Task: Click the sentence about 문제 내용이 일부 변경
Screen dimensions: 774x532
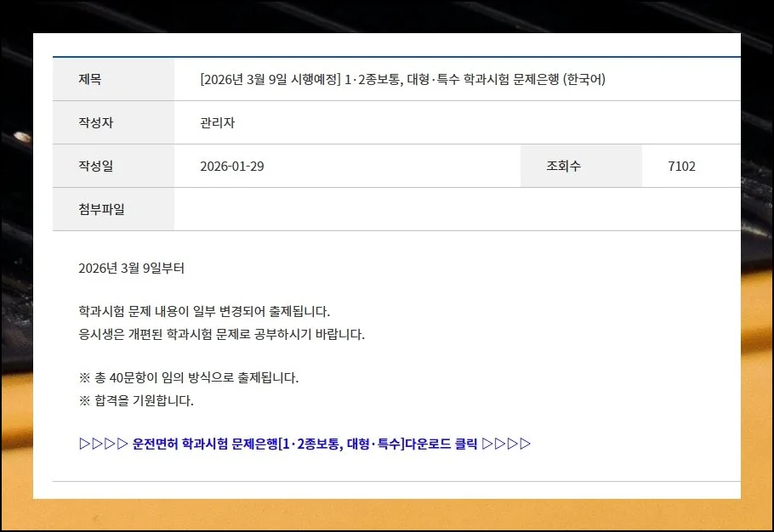Action: point(203,311)
